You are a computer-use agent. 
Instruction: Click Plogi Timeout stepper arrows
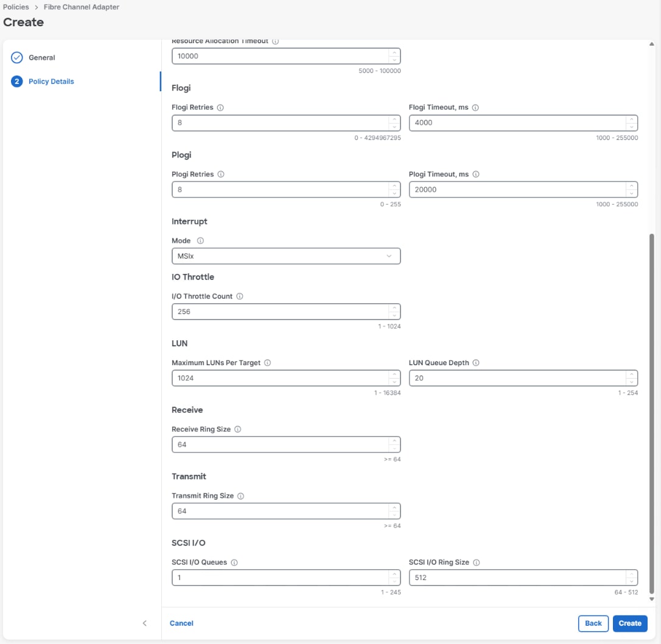pos(631,190)
